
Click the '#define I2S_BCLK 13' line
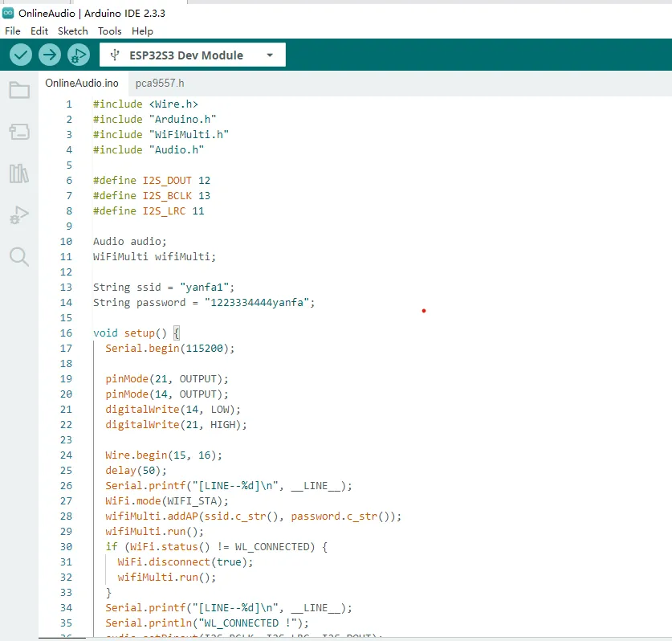pyautogui.click(x=152, y=195)
